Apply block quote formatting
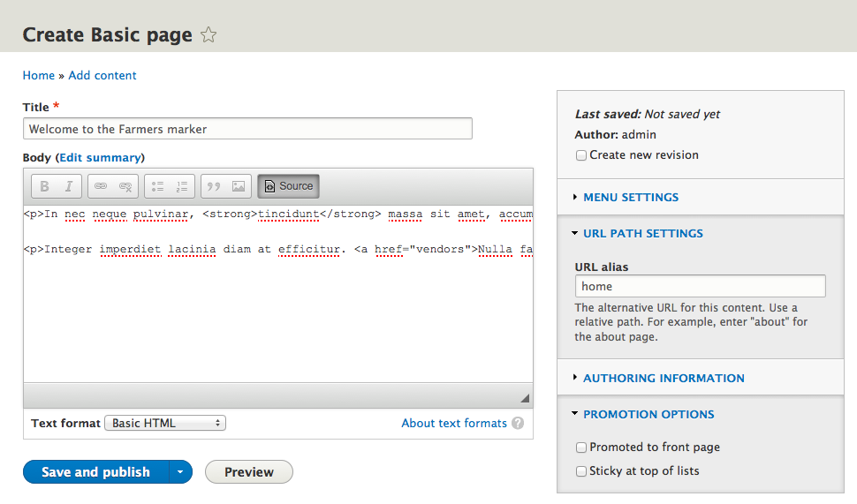Image resolution: width=857 pixels, height=504 pixels. [x=214, y=186]
